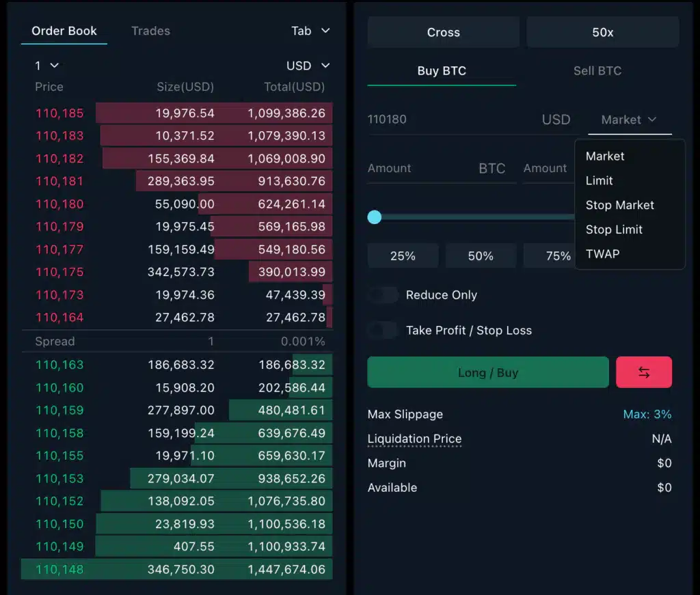700x595 pixels.
Task: Set order size to 25%
Action: pos(403,256)
